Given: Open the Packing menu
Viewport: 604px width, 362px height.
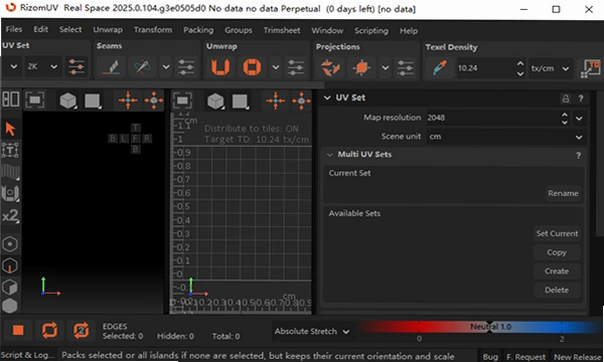Looking at the screenshot, I should (198, 30).
